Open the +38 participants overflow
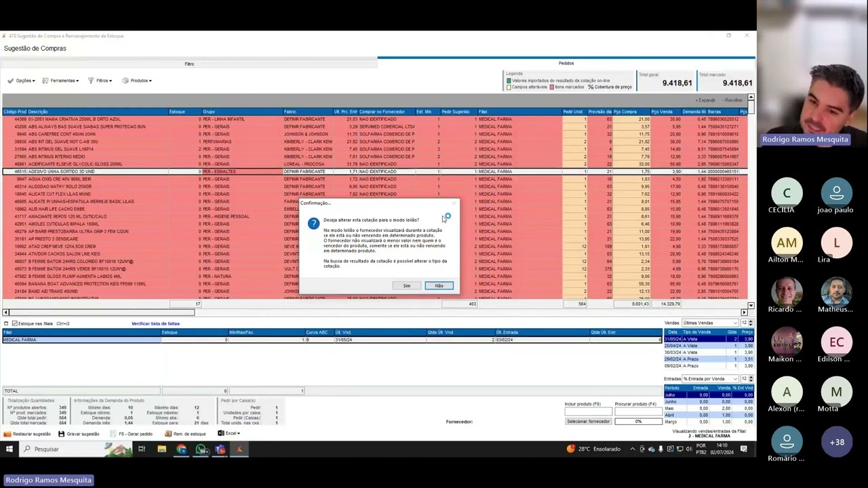 pos(837,443)
